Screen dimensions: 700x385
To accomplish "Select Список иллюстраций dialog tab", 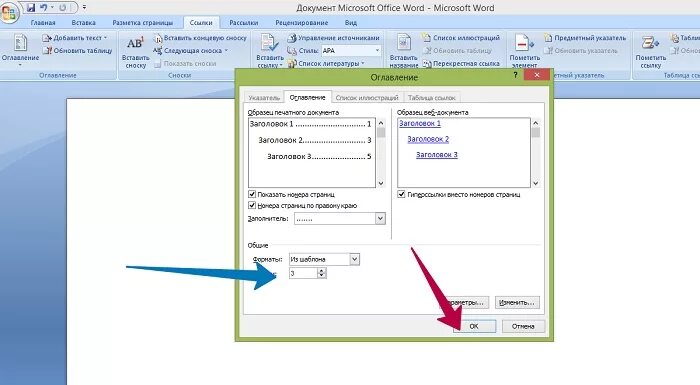I will tap(367, 97).
